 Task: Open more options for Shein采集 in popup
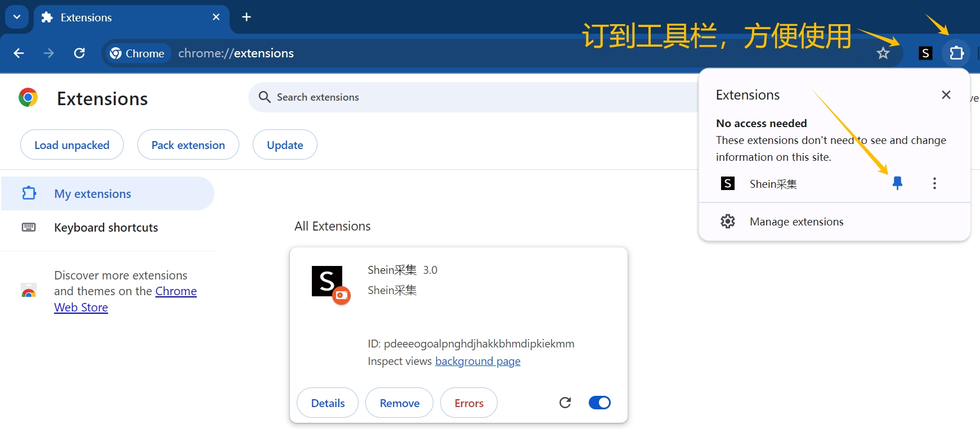coord(934,183)
